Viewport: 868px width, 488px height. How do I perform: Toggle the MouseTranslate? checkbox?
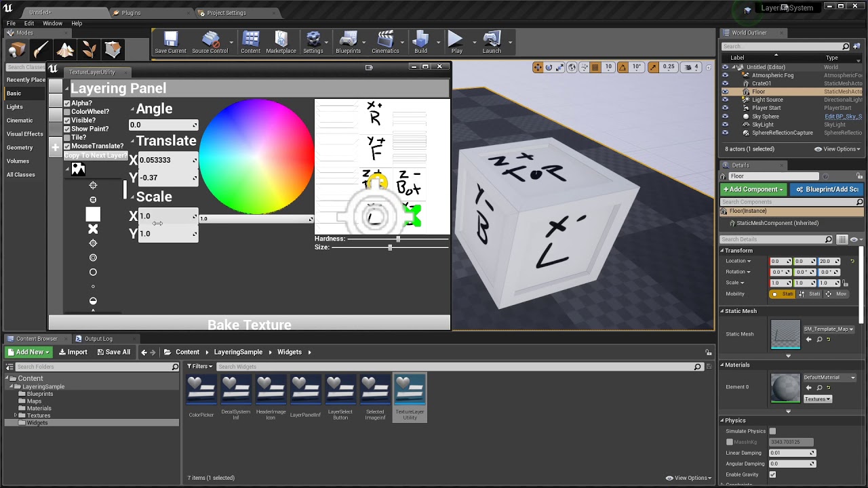pos(67,146)
